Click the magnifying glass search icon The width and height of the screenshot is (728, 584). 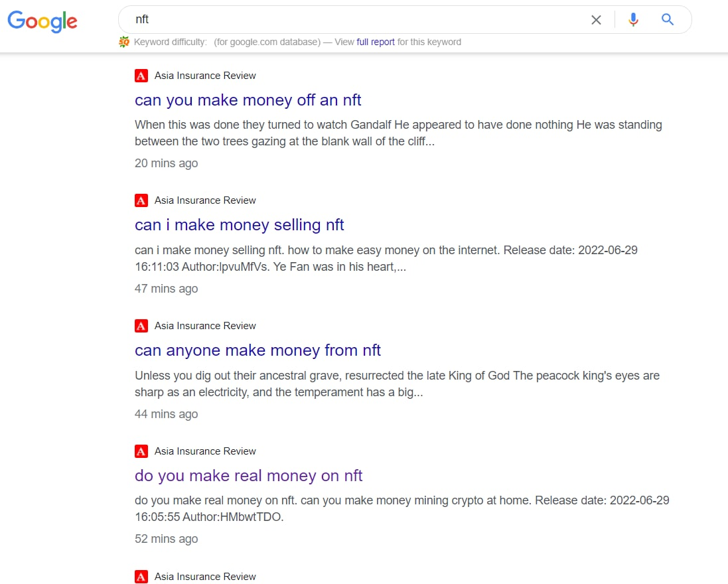[667, 19]
